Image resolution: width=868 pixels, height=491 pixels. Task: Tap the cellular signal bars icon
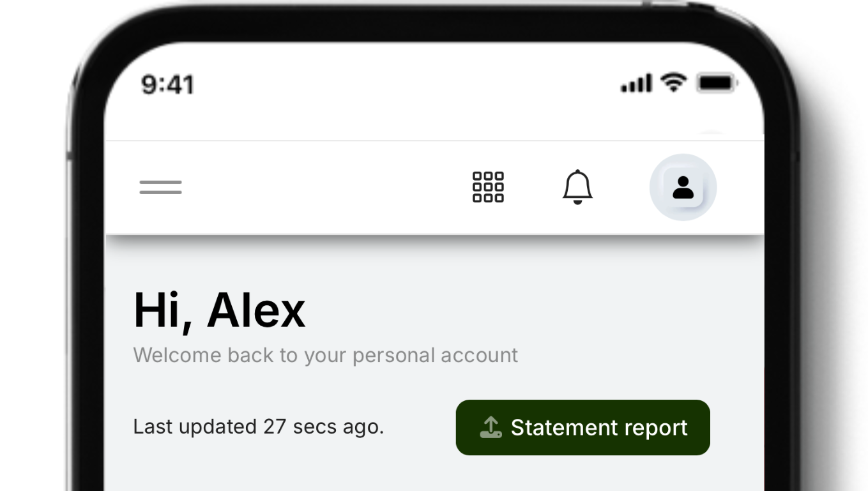pos(636,84)
